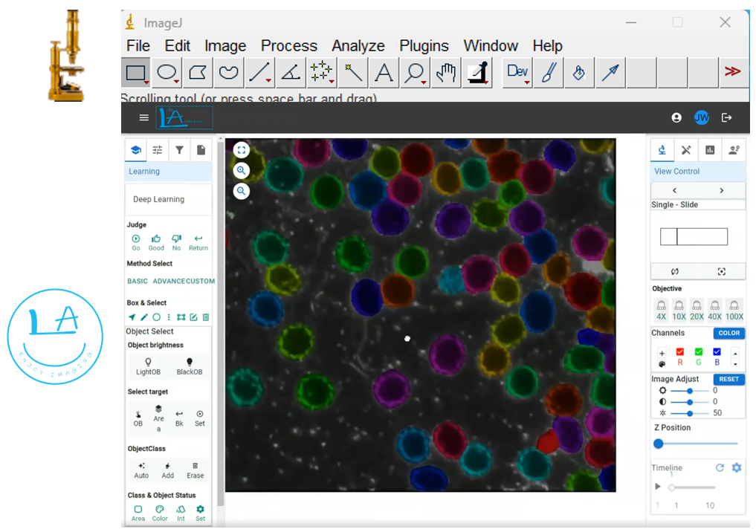Viewport: 756px width, 532px height.
Task: Click the analysis bar chart panel icon
Action: tap(709, 149)
